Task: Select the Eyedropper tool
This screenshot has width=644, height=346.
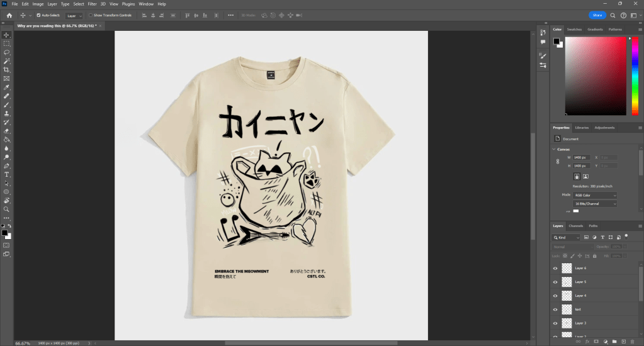Action: coord(6,87)
